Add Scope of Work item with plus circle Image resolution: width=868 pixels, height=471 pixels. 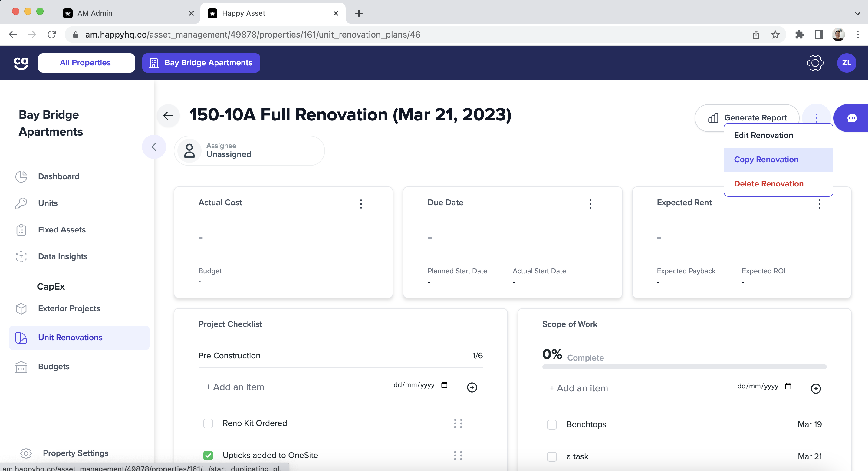coord(815,388)
